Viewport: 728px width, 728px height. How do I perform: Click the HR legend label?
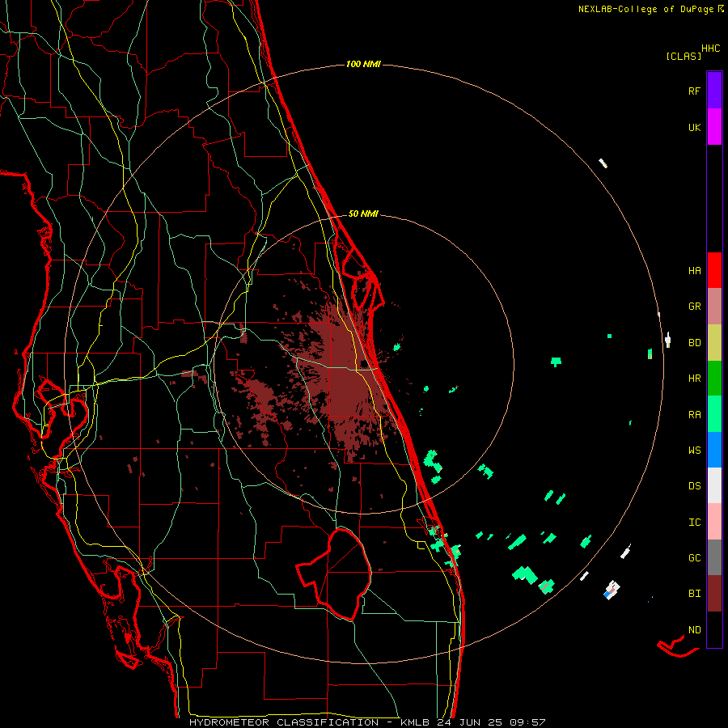click(x=694, y=379)
